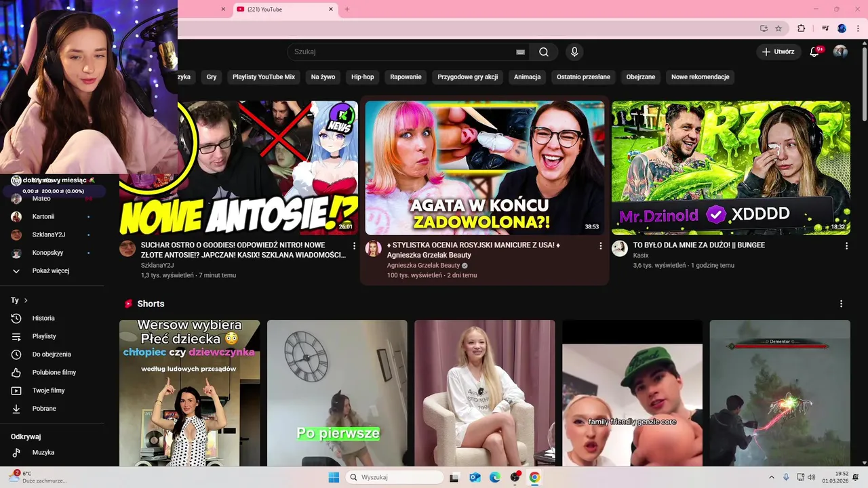The width and height of the screenshot is (868, 488).
Task: Open YouTube account avatar menu
Action: 840,52
